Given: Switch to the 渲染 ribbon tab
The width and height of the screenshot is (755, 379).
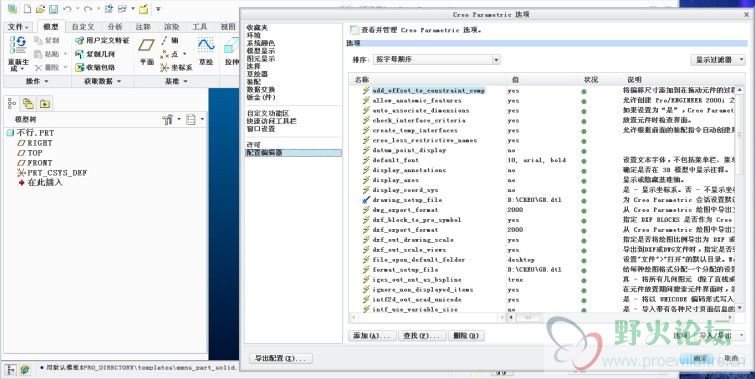Looking at the screenshot, I should coord(171,27).
